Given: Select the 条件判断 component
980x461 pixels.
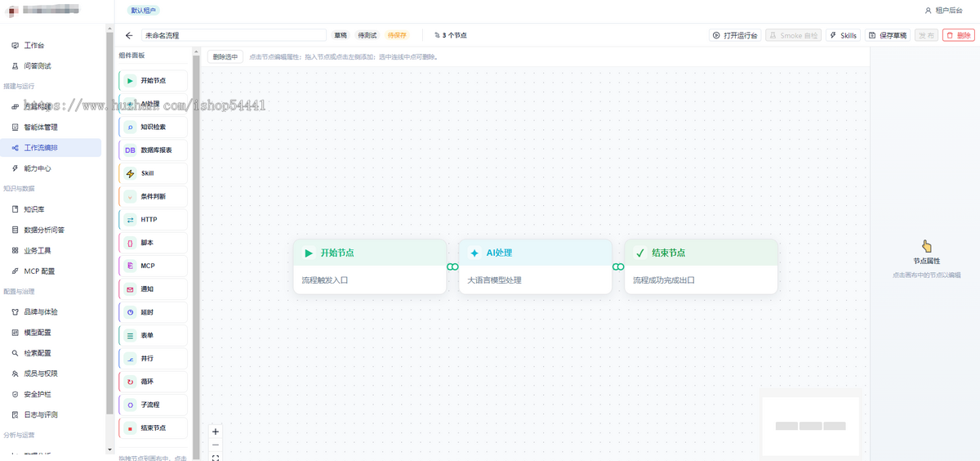Looking at the screenshot, I should [153, 196].
